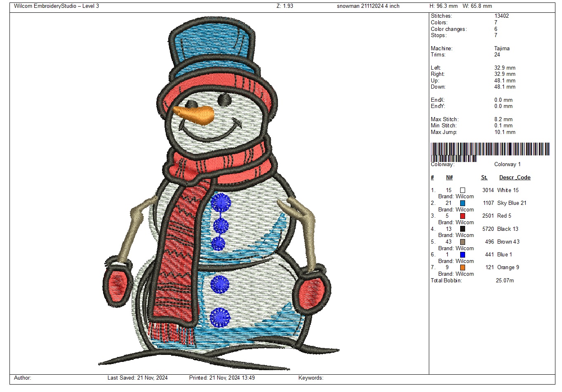Click the Blue 1 color swatch
562x392 pixels.
tap(463, 255)
